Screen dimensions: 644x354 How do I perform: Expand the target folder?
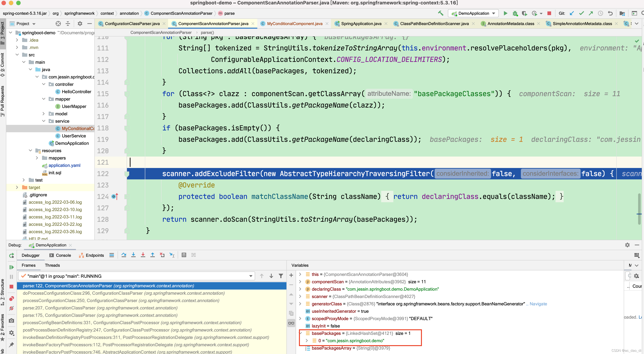17,187
